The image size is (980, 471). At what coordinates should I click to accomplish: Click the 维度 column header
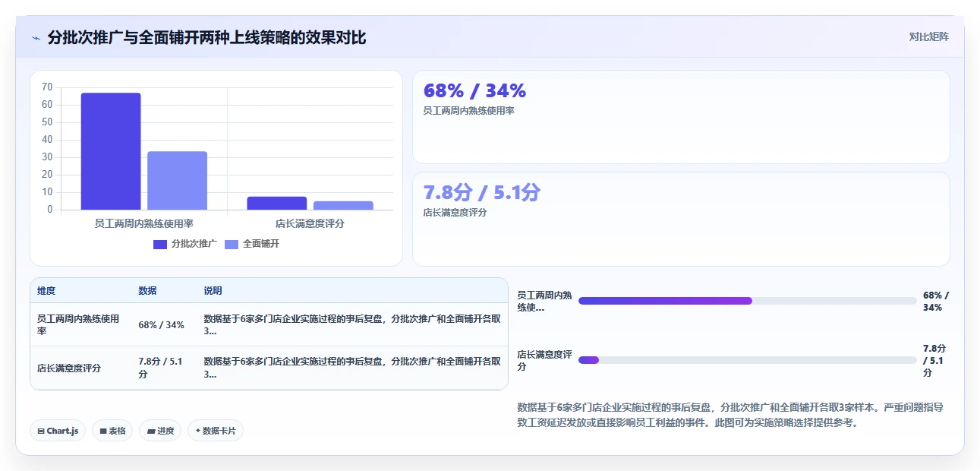click(x=46, y=291)
